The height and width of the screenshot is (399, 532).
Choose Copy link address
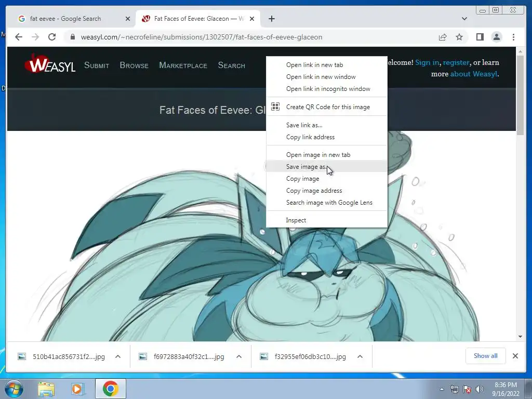coord(326,137)
